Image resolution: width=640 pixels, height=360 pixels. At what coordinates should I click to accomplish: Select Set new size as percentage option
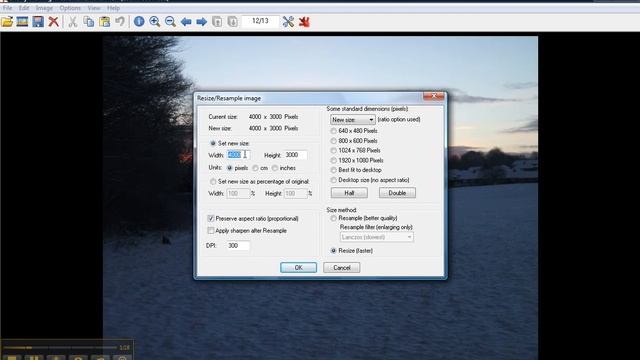point(213,181)
